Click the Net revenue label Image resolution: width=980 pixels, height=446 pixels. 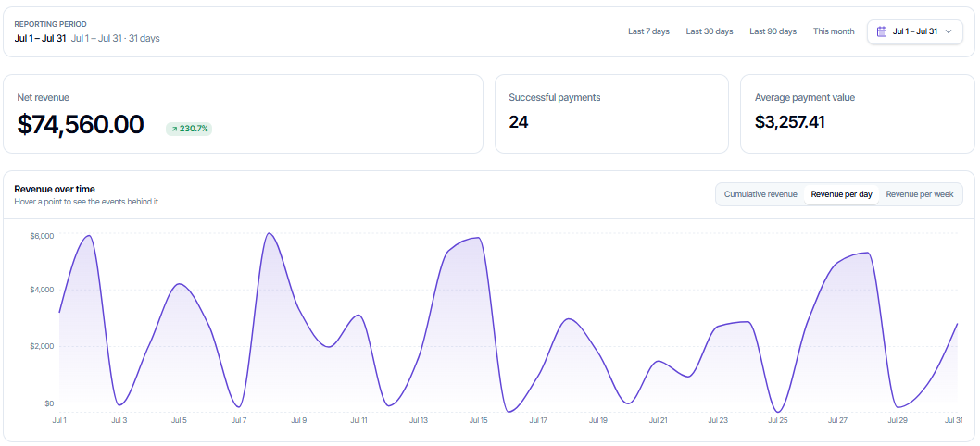(44, 97)
